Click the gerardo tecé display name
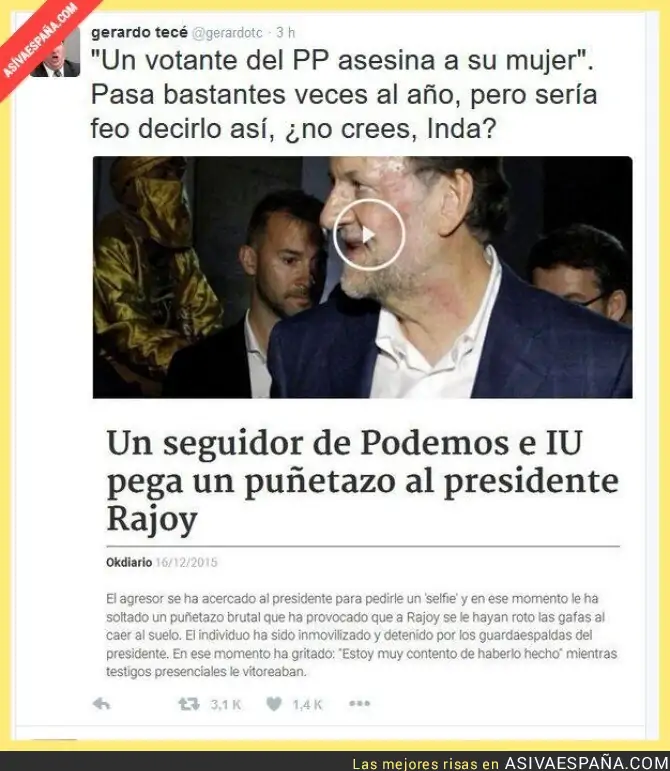 [x=139, y=32]
